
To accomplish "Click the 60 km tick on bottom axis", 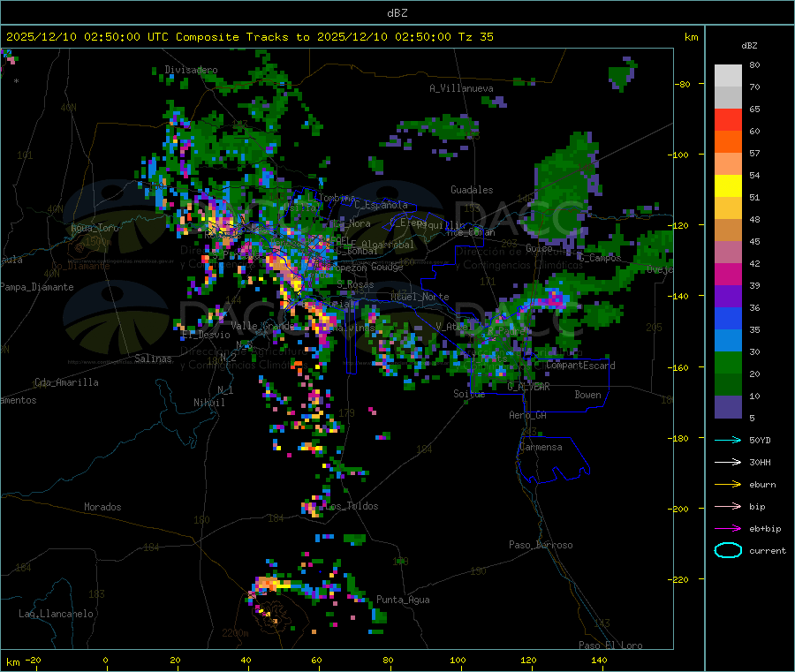I will coord(316,660).
